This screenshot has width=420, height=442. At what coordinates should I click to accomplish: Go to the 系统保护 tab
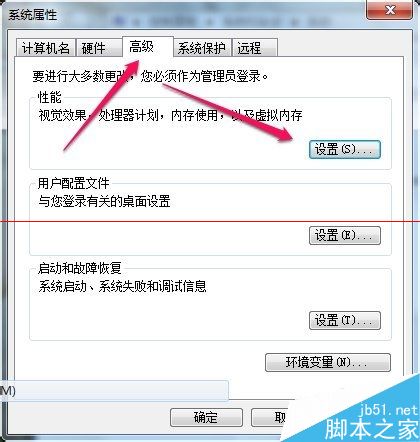202,48
